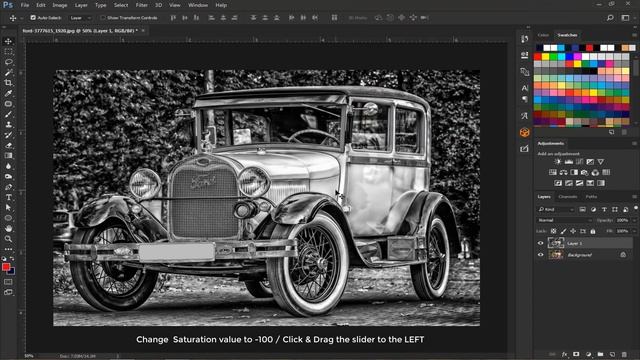Open the Adjustments panel options menu
The image size is (640, 360).
click(x=634, y=144)
